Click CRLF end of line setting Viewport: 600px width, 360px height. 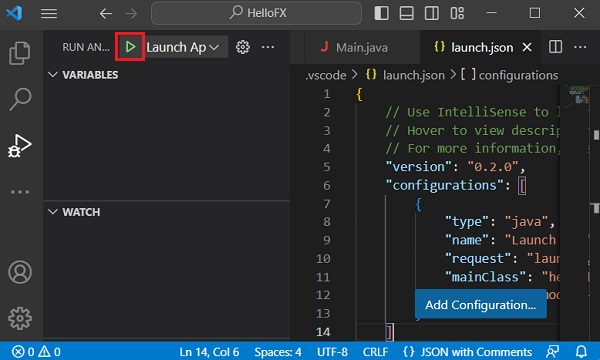click(x=375, y=352)
